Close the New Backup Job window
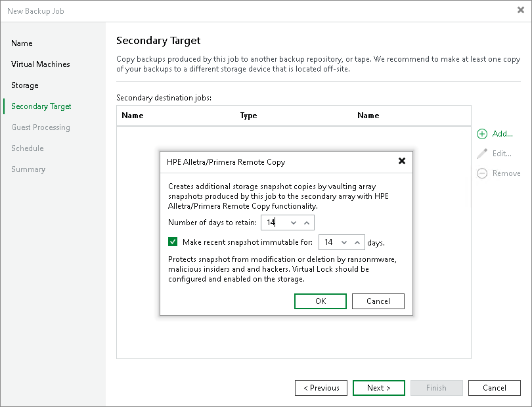The height and width of the screenshot is (407, 532). [520, 11]
